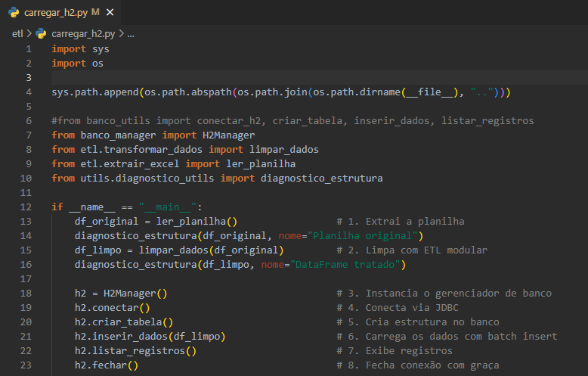Click the Python icon in the breadcrumb
588x376 pixels.
[x=41, y=34]
